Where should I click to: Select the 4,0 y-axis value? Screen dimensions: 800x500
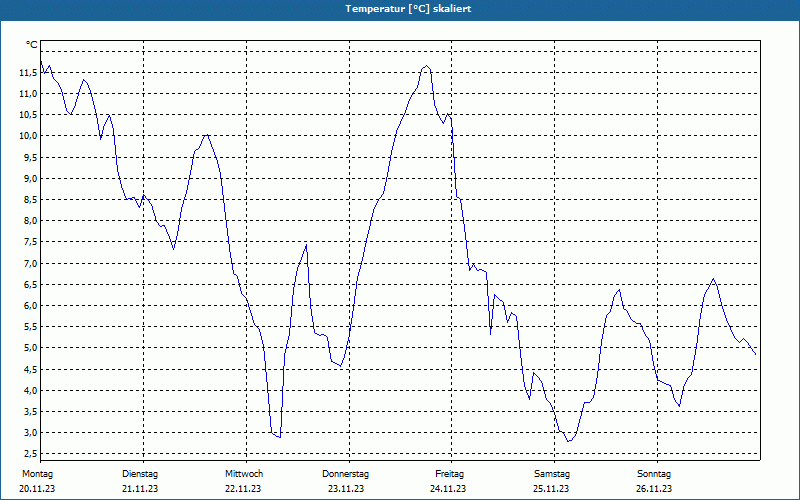click(x=30, y=391)
